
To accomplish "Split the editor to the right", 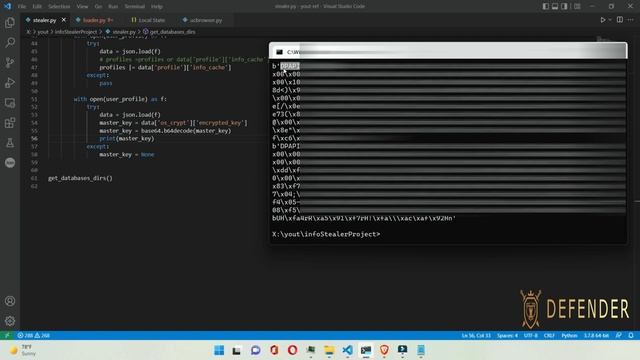I will (620, 20).
